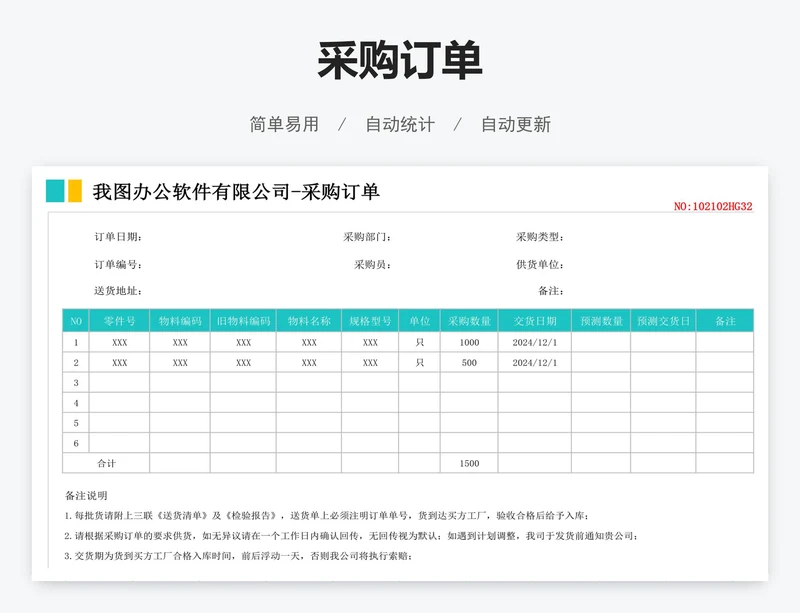Click the 采购部门 field label
Viewport: 800px width, 613px height.
[x=367, y=237]
